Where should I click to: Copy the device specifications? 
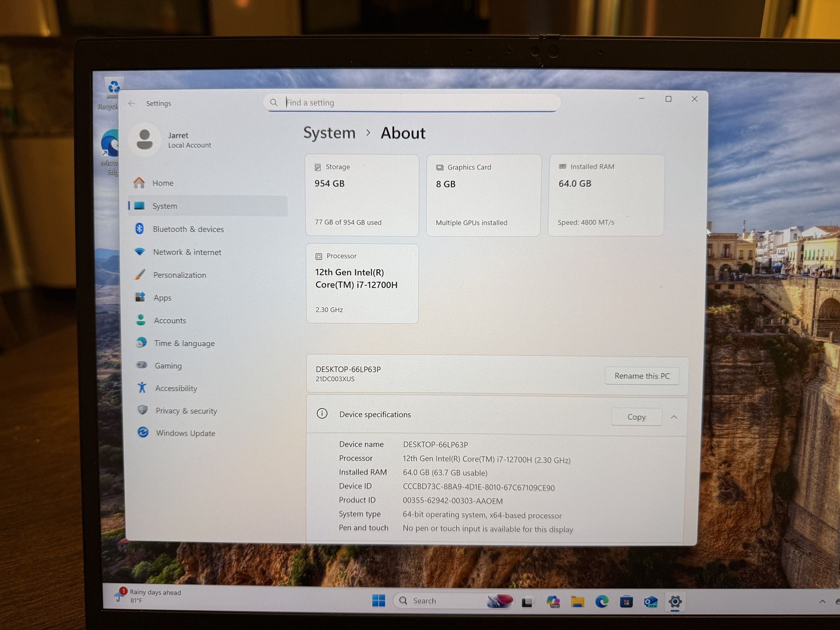pyautogui.click(x=636, y=417)
